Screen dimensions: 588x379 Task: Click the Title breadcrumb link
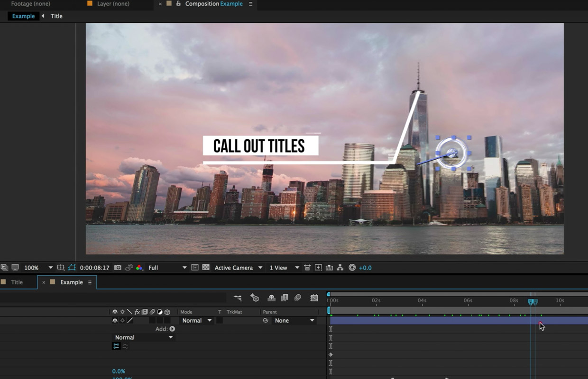click(x=56, y=16)
